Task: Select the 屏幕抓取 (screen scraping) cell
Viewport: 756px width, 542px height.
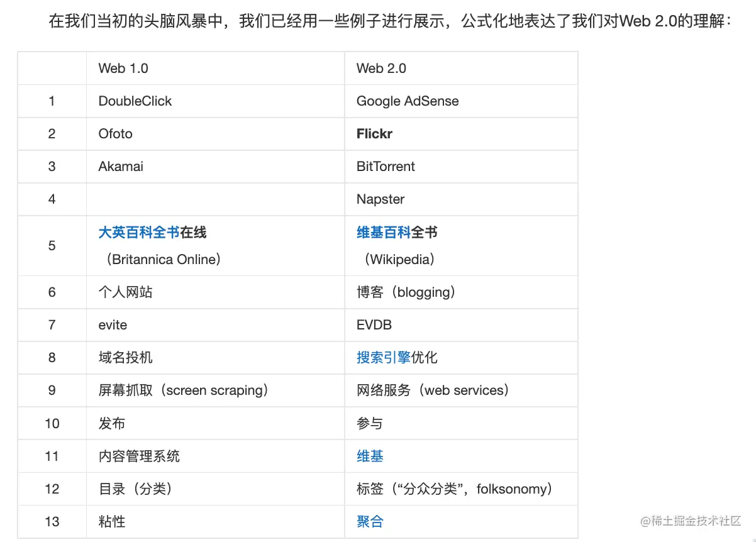Action: tap(215, 390)
